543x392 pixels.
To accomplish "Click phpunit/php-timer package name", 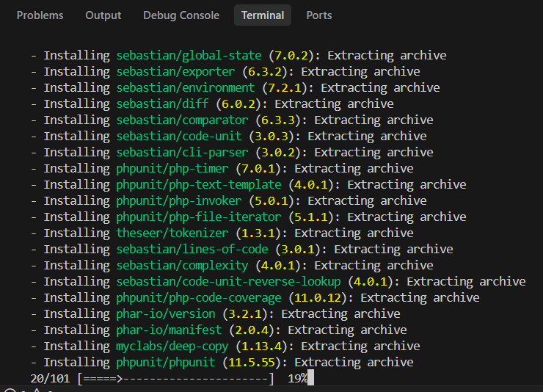I will coord(172,169).
